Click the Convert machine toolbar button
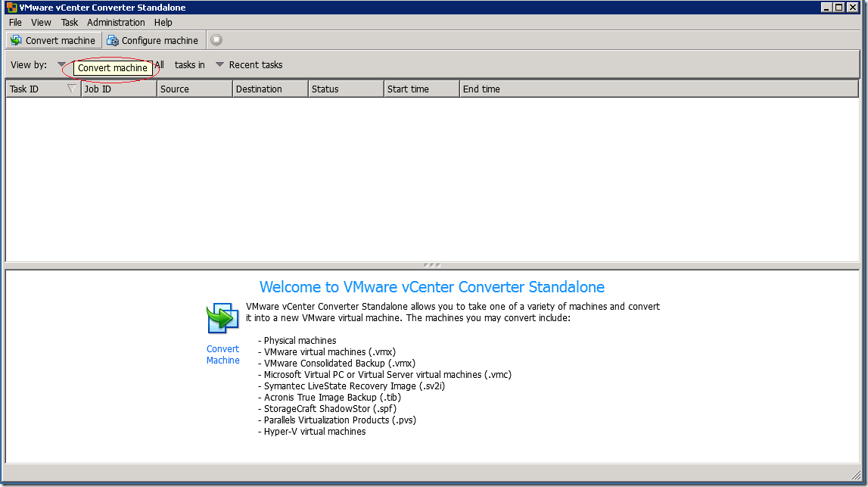Image resolution: width=868 pixels, height=487 pixels. click(x=54, y=40)
